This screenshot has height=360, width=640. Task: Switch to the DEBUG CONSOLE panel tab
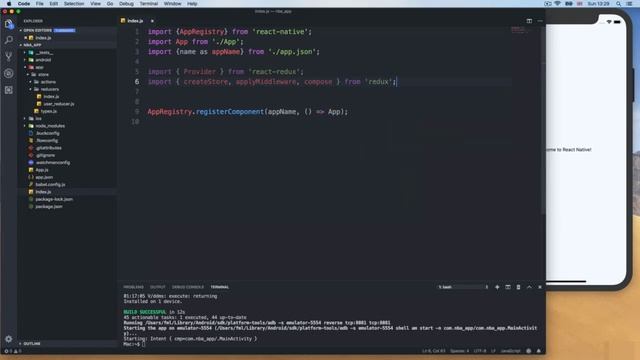pyautogui.click(x=188, y=287)
